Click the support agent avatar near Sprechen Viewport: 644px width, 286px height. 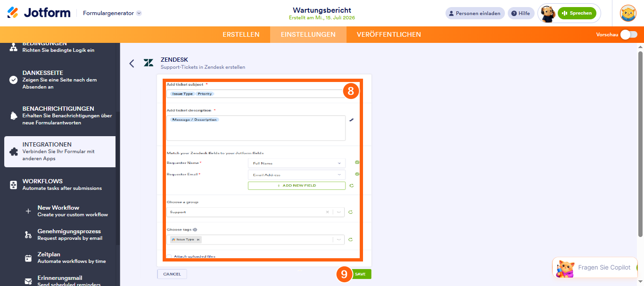pos(547,13)
